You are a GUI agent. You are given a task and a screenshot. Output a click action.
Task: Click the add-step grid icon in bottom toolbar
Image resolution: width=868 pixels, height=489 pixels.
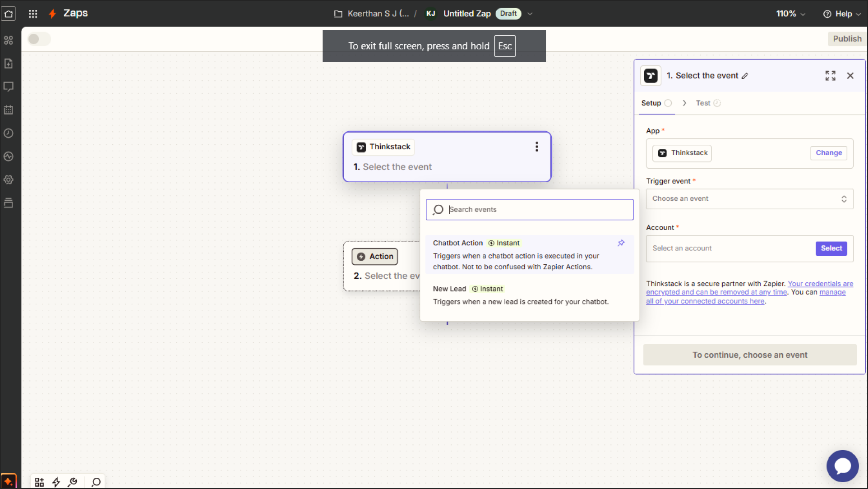[39, 482]
